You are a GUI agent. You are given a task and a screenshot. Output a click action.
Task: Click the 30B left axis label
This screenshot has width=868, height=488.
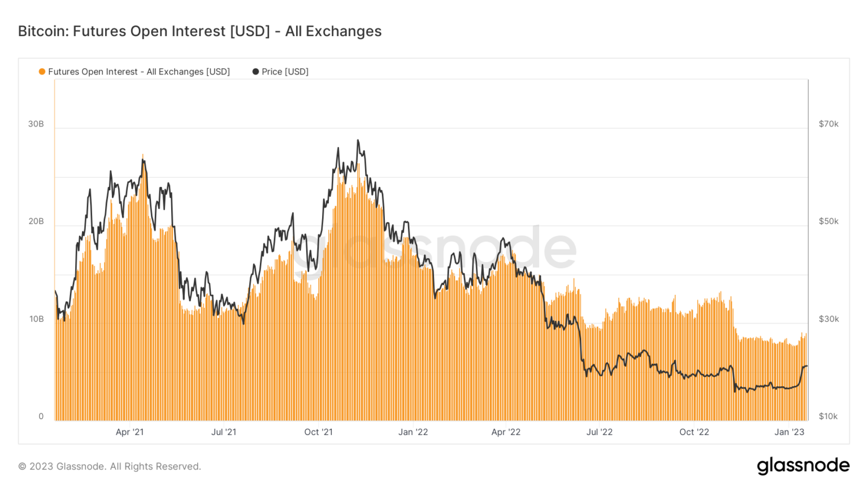(x=36, y=124)
